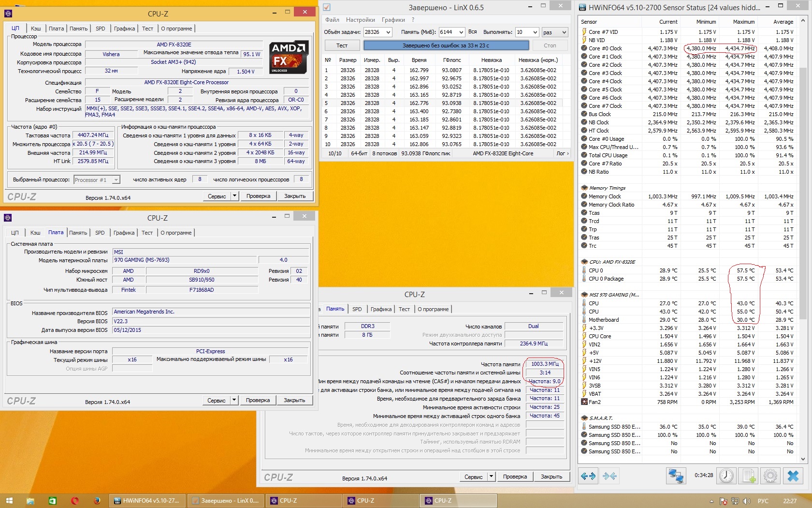This screenshot has width=812, height=508.
Task: Open the Сервис arrow in mainboard CPU-Z
Action: [x=234, y=400]
